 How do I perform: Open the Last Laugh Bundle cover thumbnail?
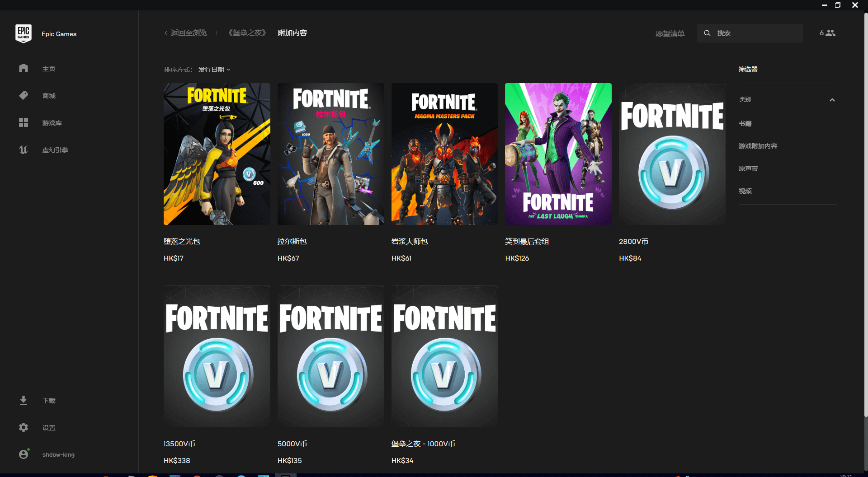[x=558, y=154]
